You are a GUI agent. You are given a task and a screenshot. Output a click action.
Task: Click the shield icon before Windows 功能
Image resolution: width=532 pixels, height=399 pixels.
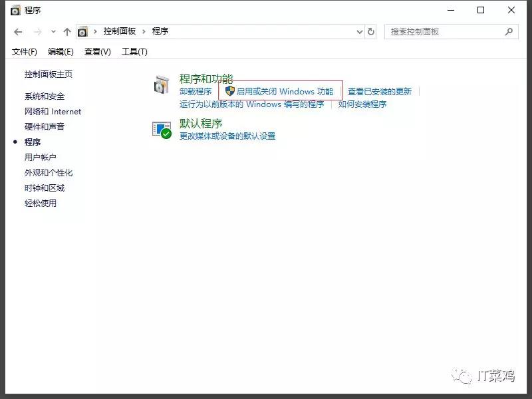click(x=230, y=91)
